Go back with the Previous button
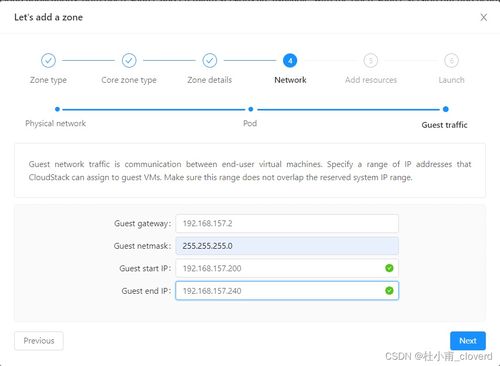500x366 pixels. point(39,341)
